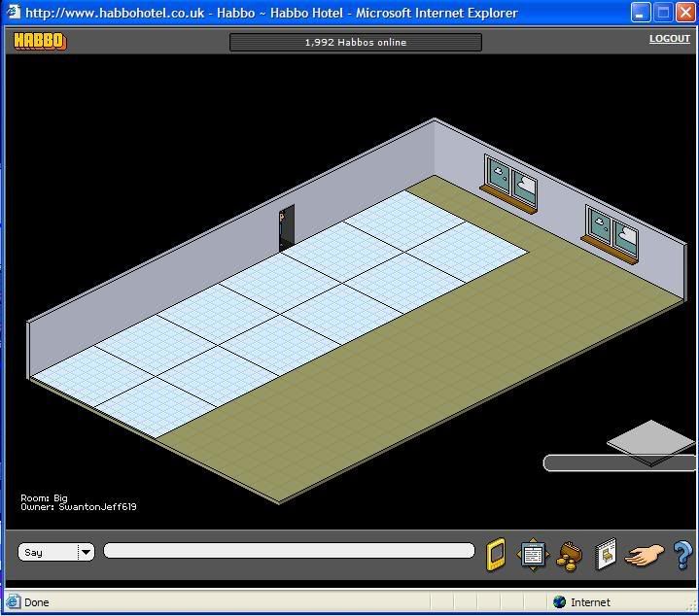Viewport: 699px width, 616px height.
Task: Expand the Say chat mode dropdown
Action: (x=86, y=552)
